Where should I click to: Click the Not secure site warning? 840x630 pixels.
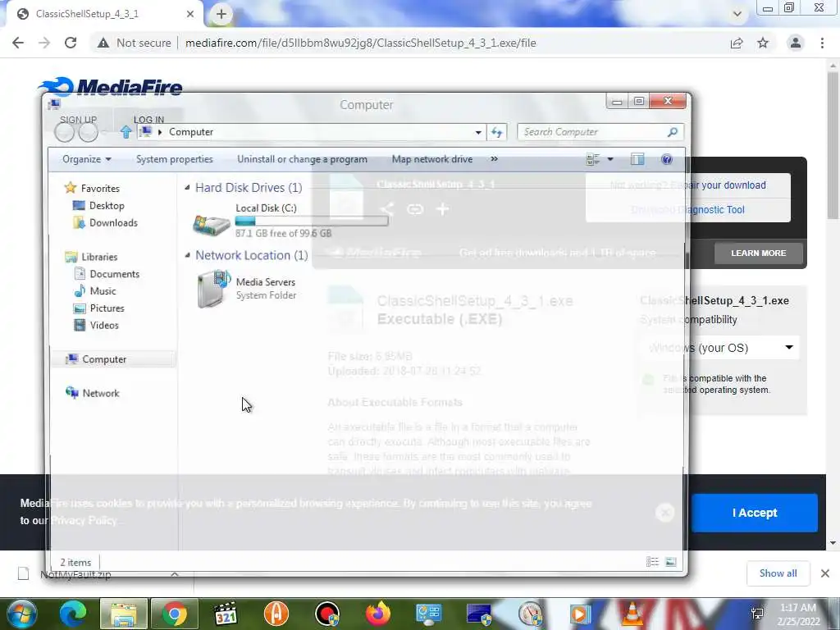pos(134,43)
